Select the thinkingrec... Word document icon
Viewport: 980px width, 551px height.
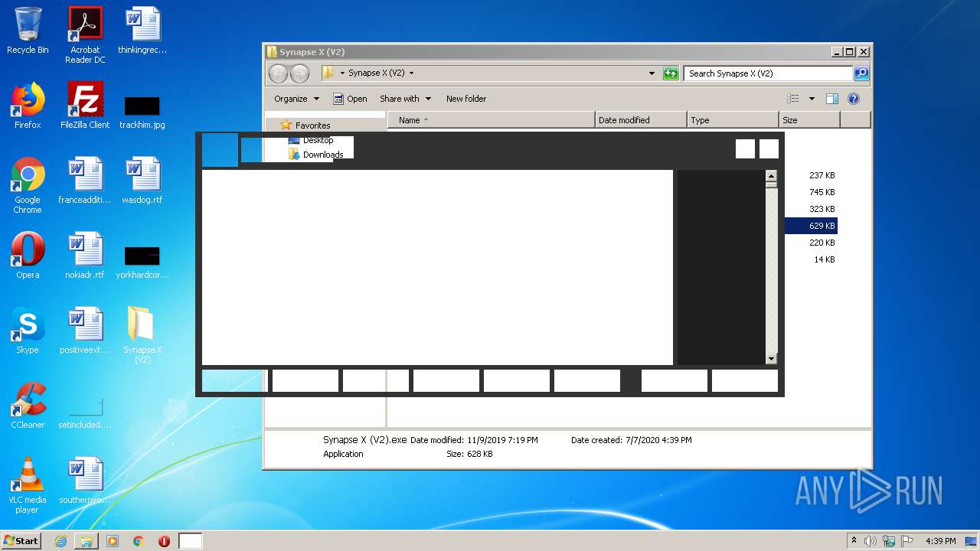[x=142, y=31]
